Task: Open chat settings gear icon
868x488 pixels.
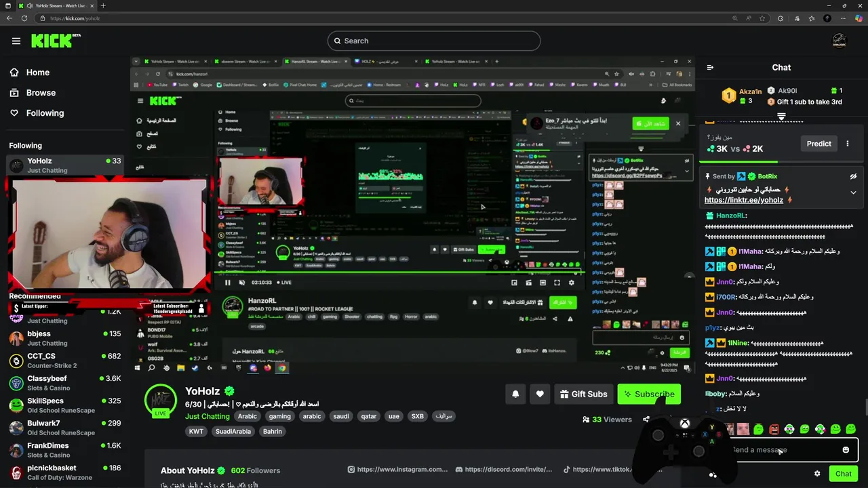Action: click(x=817, y=474)
